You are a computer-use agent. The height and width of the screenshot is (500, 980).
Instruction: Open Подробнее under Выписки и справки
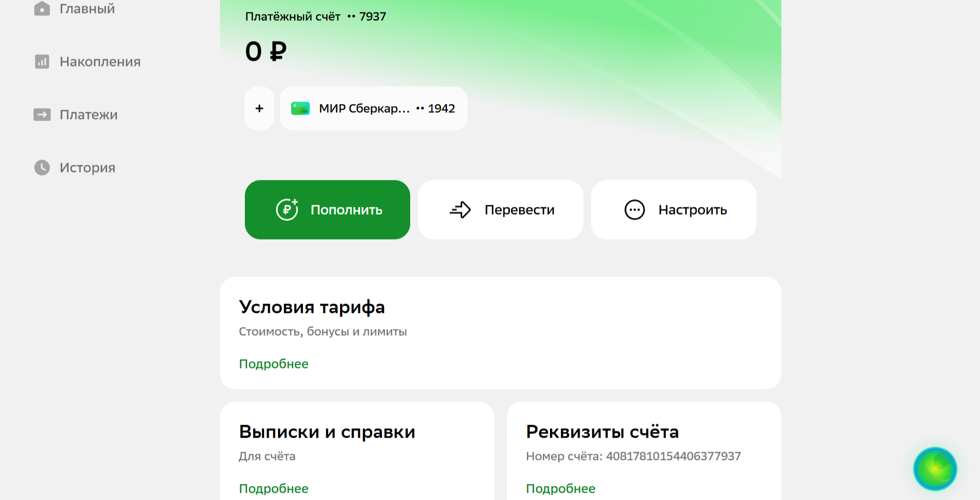[x=273, y=489]
